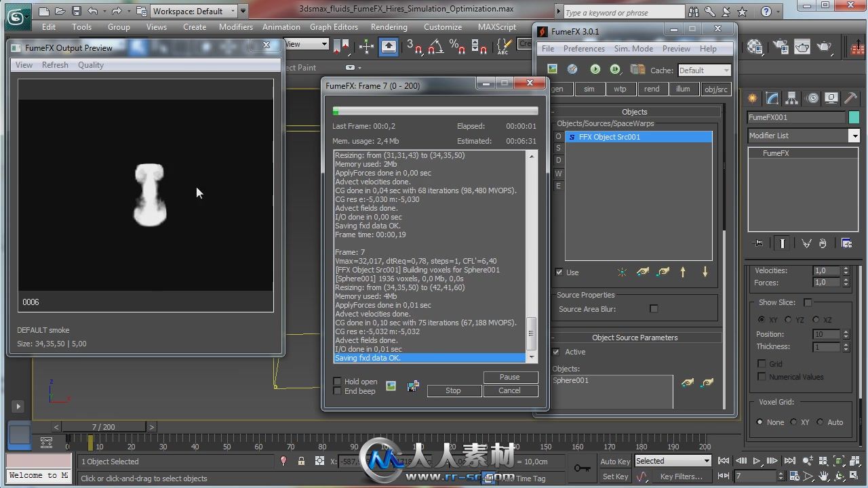Click the Set Key button

click(x=615, y=476)
